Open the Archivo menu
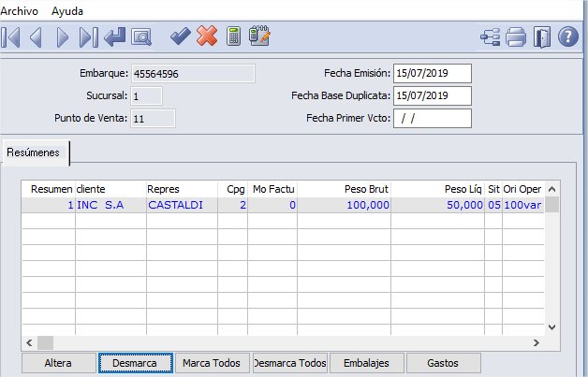The height and width of the screenshot is (377, 588). pos(19,11)
